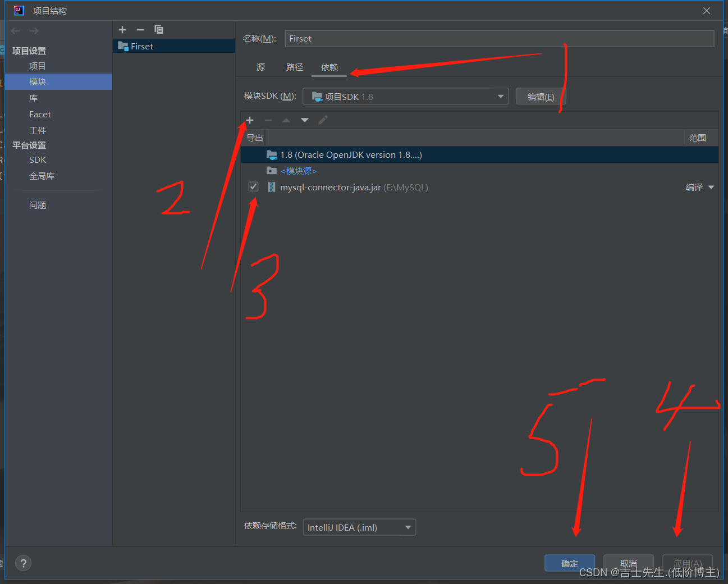Click the 确定 button
Viewport: 728px width, 584px height.
[x=570, y=563]
